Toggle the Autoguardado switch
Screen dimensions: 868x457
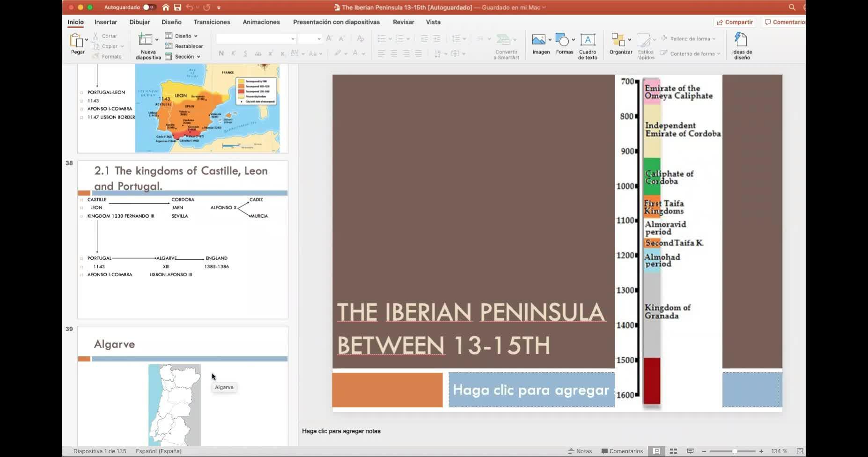pyautogui.click(x=149, y=7)
